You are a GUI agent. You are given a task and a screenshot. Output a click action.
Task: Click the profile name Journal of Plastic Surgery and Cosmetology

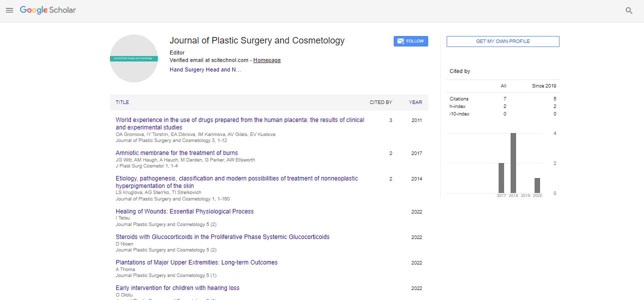(257, 41)
